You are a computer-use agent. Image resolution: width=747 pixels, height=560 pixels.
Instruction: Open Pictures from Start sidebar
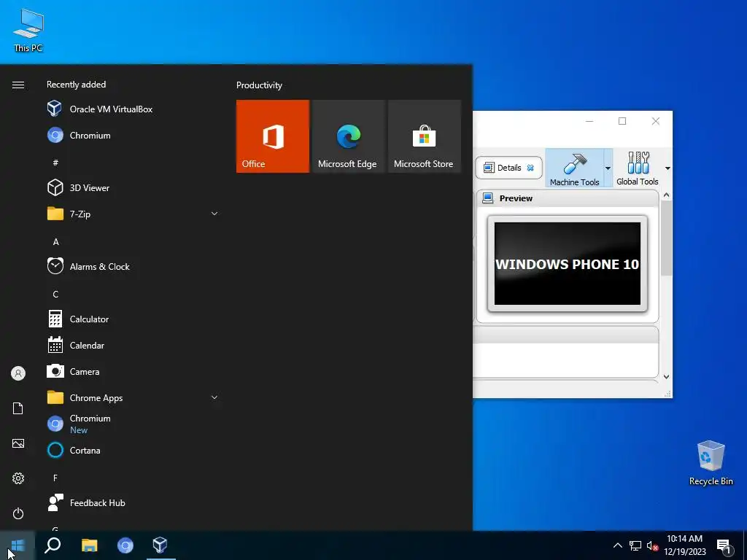tap(18, 443)
